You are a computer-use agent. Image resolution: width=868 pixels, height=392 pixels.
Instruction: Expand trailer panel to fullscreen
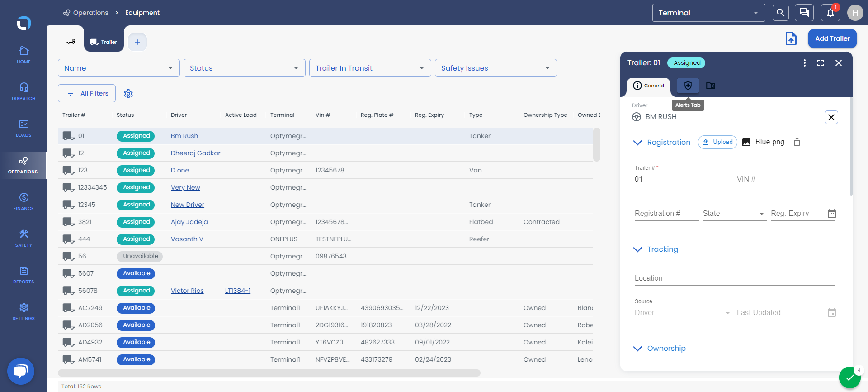click(x=821, y=63)
